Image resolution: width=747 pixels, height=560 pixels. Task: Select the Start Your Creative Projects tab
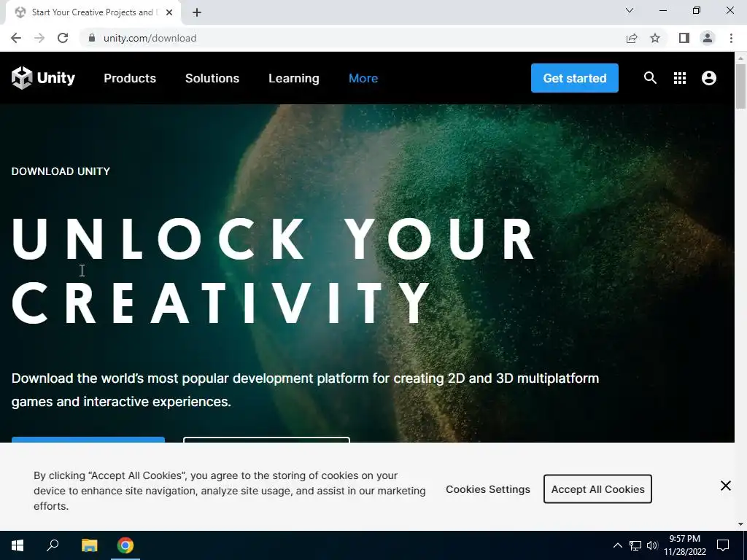click(93, 13)
